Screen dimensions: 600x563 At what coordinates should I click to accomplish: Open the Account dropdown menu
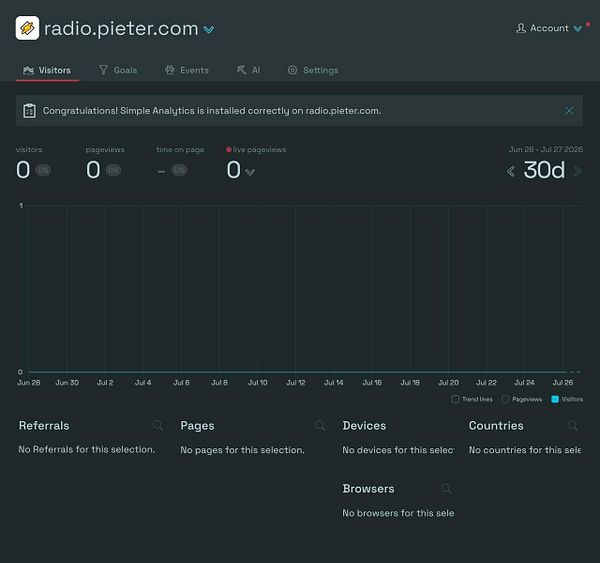(x=549, y=28)
